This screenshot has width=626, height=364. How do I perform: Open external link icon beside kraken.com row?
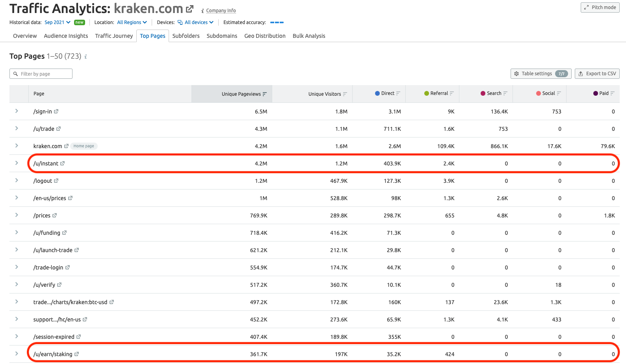tap(67, 146)
